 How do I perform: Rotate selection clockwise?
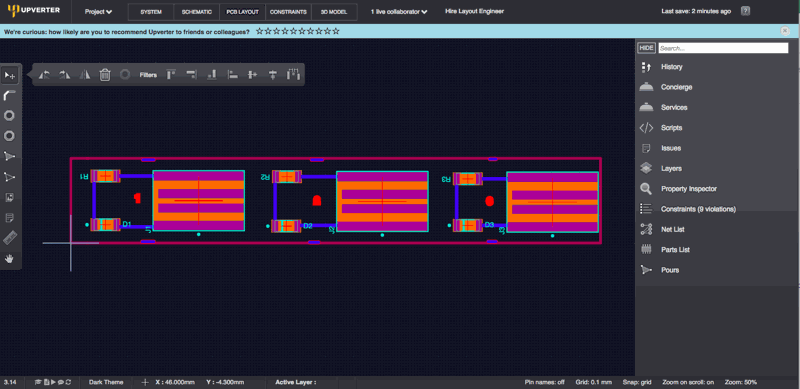coord(64,75)
